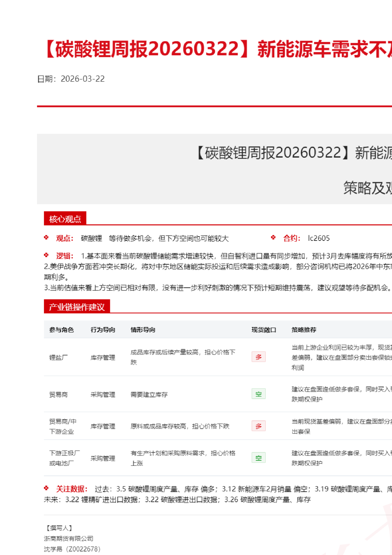Click the 情形导向 column header

[x=143, y=330]
